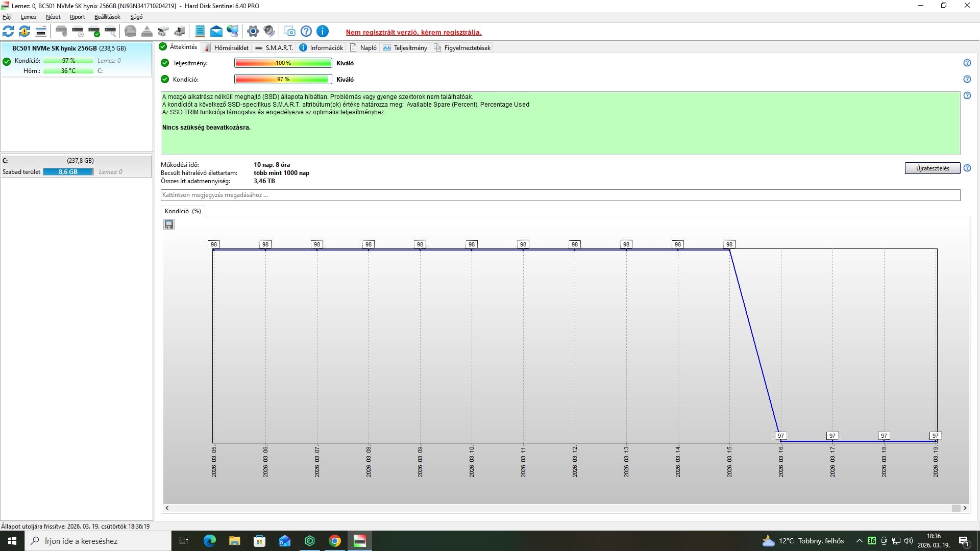Image resolution: width=980 pixels, height=551 pixels.
Task: Click the unregistered version registration link
Action: (413, 32)
